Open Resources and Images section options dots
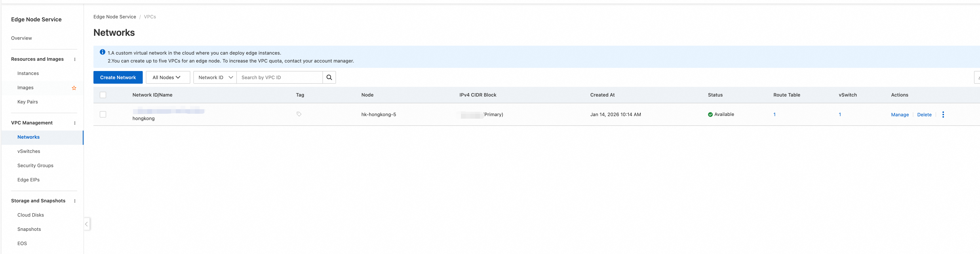Screen dimensions: 980x254 pos(75,59)
